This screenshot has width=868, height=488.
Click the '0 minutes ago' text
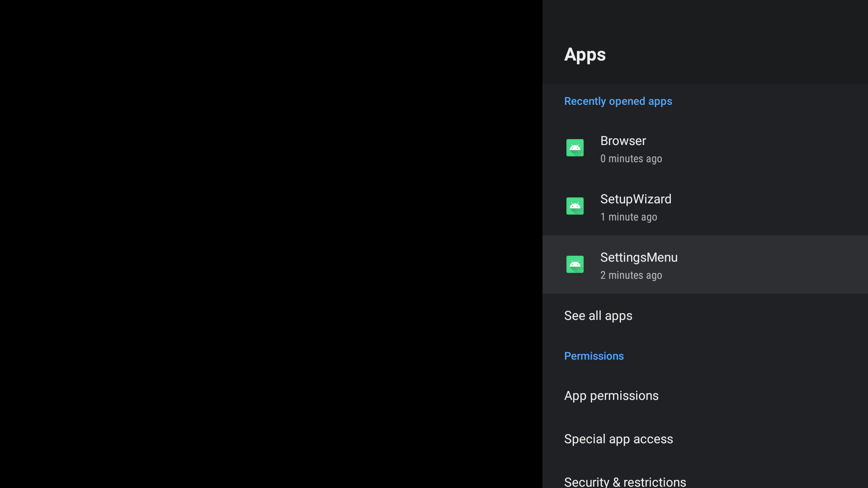coord(631,159)
